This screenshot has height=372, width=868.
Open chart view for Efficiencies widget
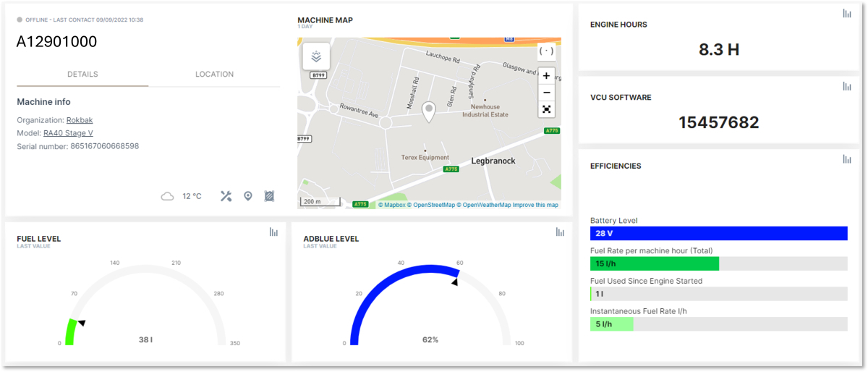(x=846, y=159)
